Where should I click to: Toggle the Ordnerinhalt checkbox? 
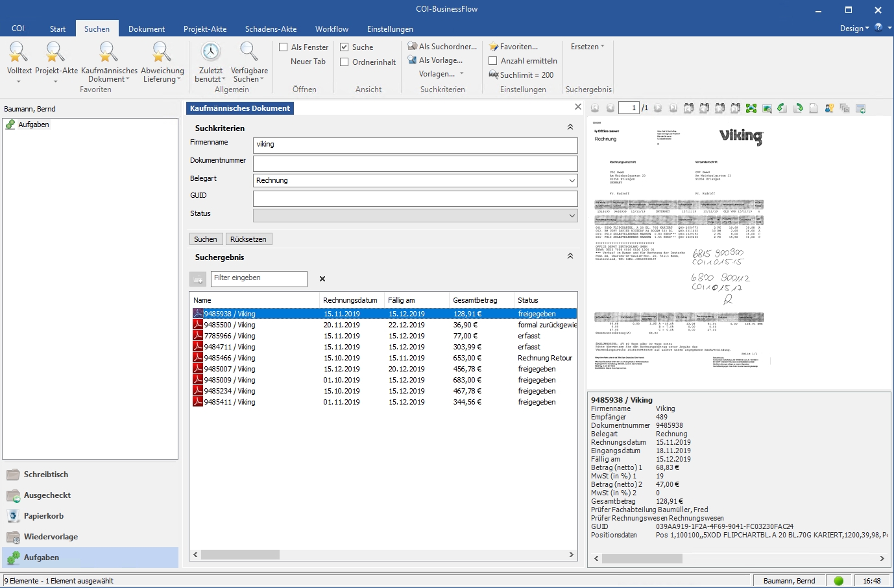(x=344, y=62)
